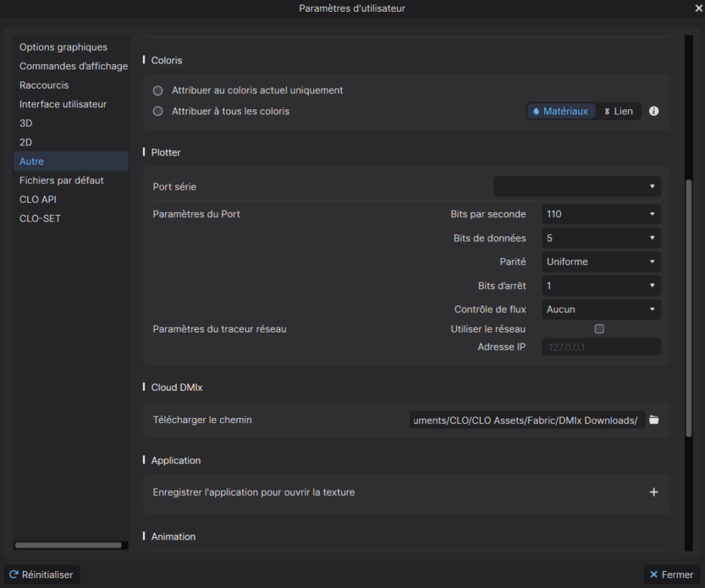Open the Bits d'arrêt dropdown
The image size is (705, 588).
[x=601, y=285]
